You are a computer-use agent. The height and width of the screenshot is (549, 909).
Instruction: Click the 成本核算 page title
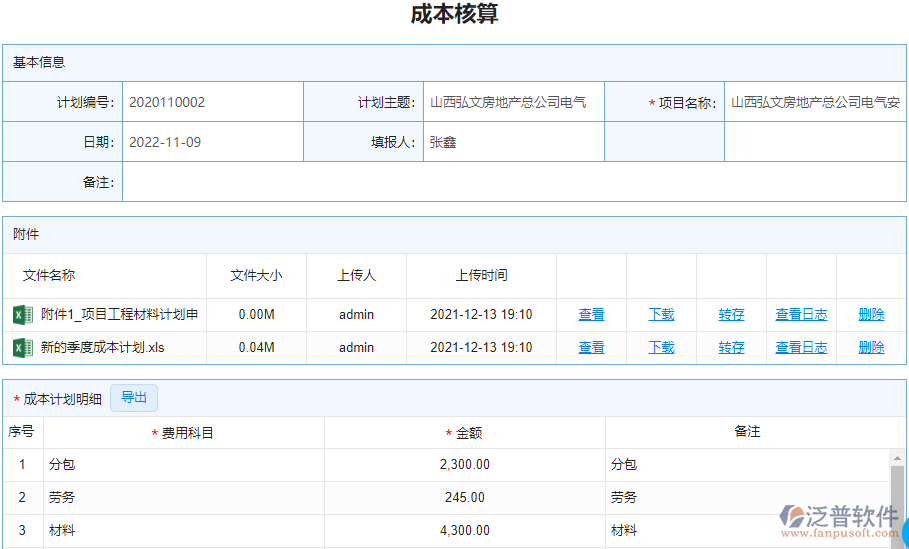point(454,14)
